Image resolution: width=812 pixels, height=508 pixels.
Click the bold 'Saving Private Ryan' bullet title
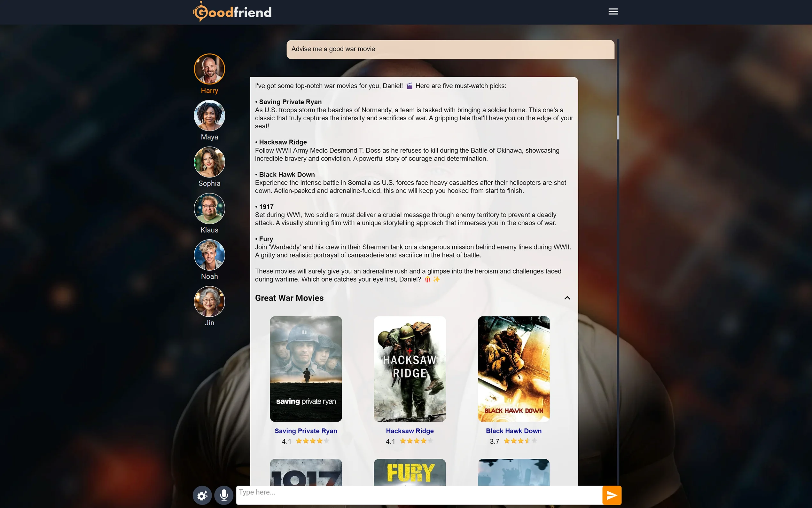pos(290,102)
